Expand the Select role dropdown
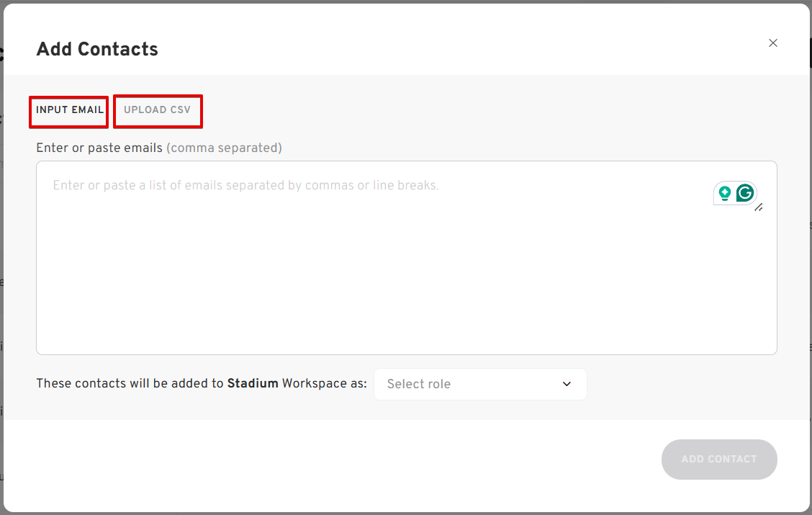This screenshot has width=812, height=515. (480, 384)
